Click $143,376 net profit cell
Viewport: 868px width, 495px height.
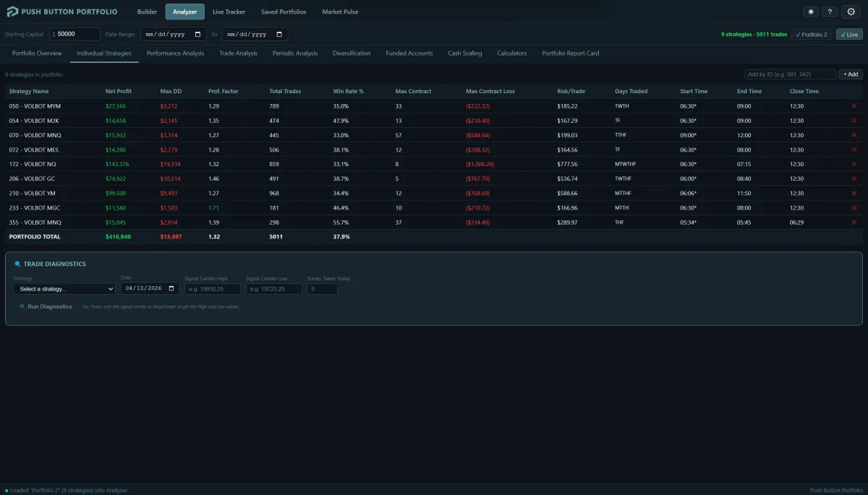(x=117, y=164)
